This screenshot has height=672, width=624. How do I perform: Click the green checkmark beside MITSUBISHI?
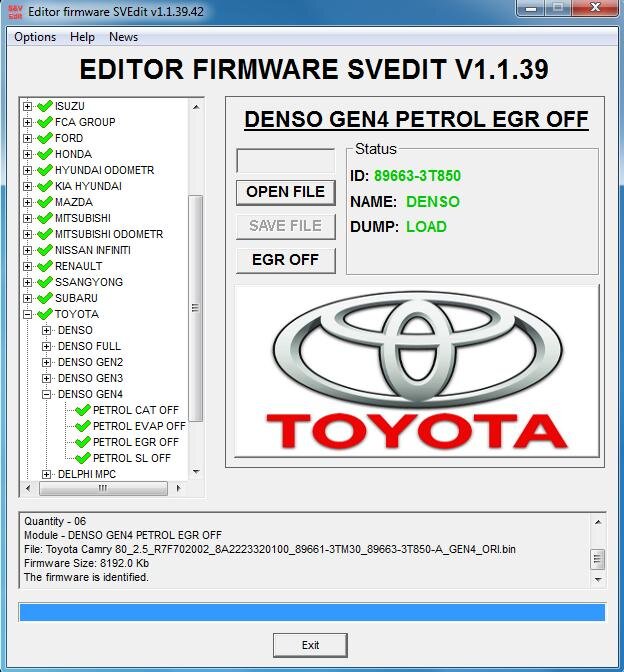point(45,218)
